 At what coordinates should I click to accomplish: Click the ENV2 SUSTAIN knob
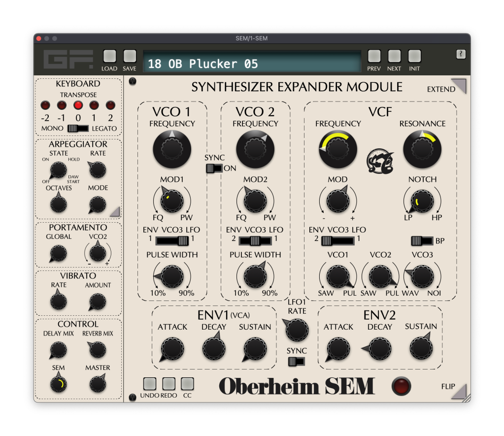[x=421, y=349]
